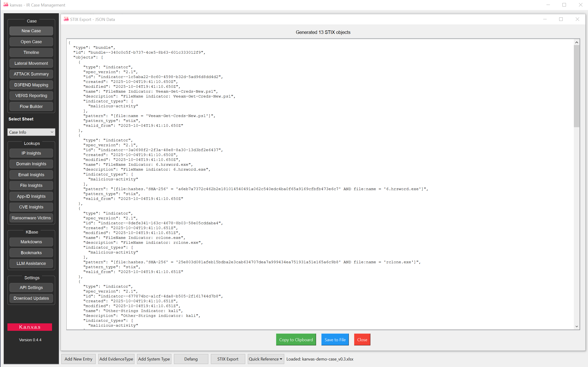
Task: Click the Defang button
Action: [191, 359]
